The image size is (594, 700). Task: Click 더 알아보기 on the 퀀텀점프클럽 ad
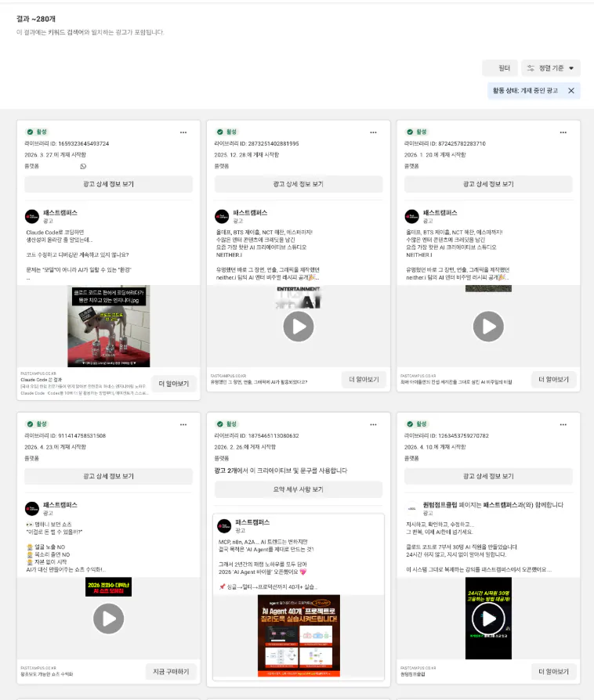point(554,672)
